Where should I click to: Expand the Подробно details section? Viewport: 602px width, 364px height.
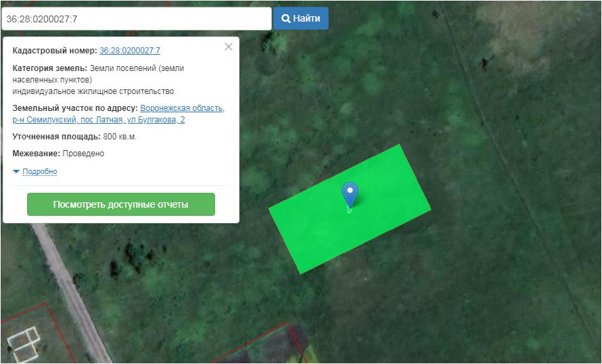point(39,172)
